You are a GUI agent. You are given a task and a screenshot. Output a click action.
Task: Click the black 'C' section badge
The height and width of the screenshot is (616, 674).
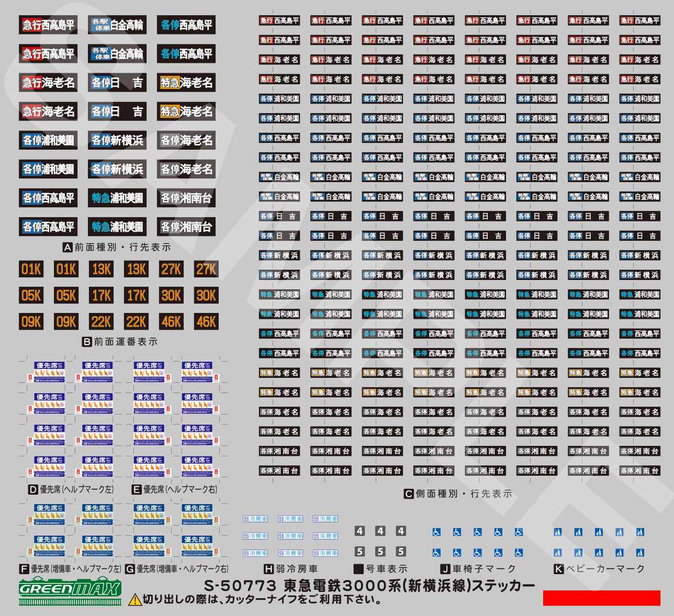[408, 494]
